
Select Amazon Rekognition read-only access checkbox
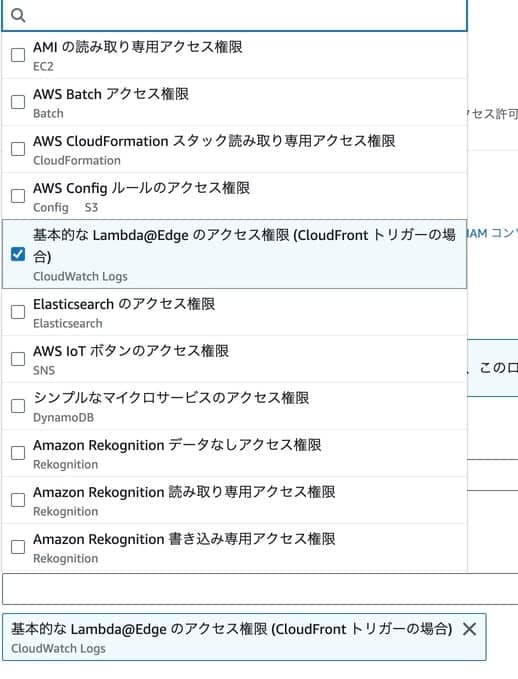pos(18,500)
